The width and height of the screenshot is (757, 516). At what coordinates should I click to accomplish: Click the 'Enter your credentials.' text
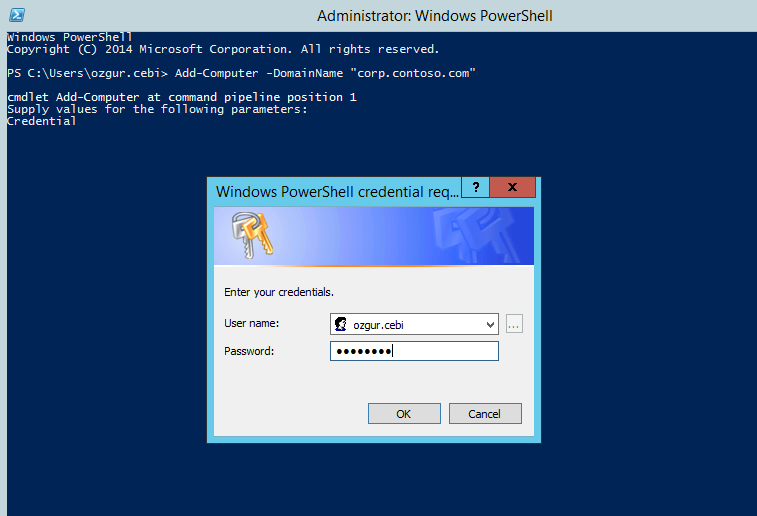click(279, 293)
